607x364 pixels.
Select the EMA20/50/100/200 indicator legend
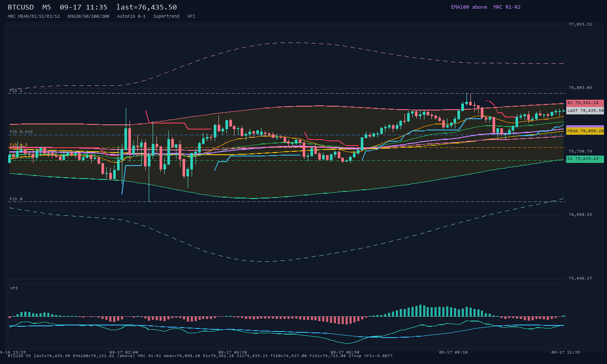pos(88,16)
